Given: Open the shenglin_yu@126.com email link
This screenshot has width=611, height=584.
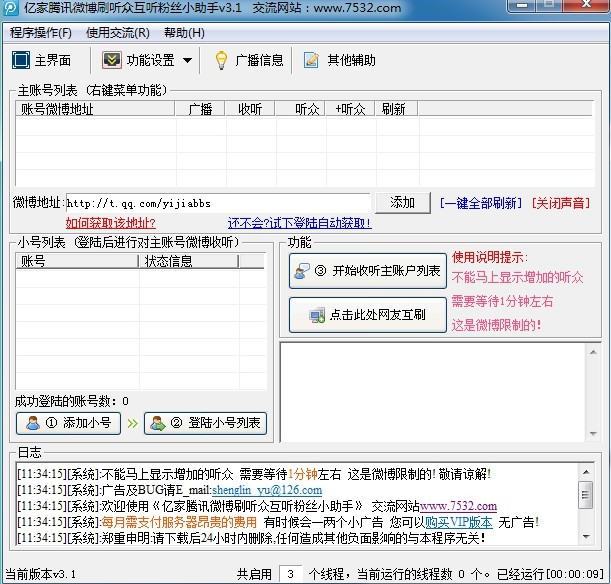Looking at the screenshot, I should pyautogui.click(x=267, y=490).
